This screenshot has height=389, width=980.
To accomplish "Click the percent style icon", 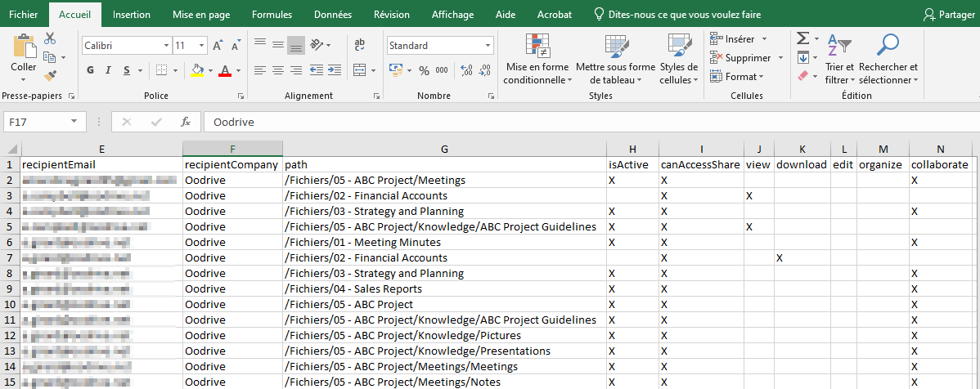I will [x=424, y=70].
